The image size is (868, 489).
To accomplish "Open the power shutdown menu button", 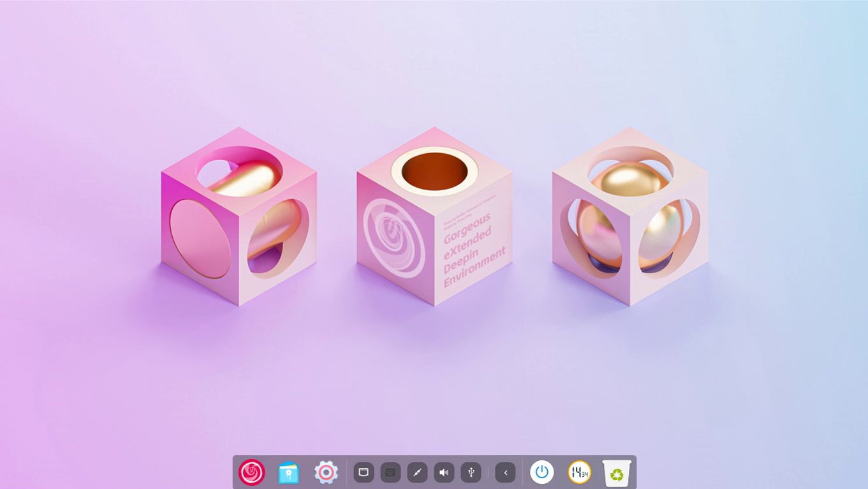I will [542, 472].
